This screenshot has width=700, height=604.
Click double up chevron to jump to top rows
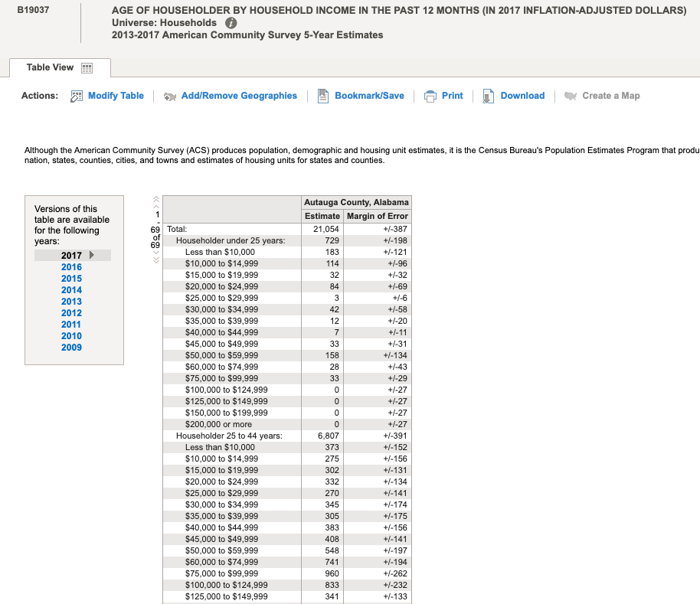click(x=155, y=199)
